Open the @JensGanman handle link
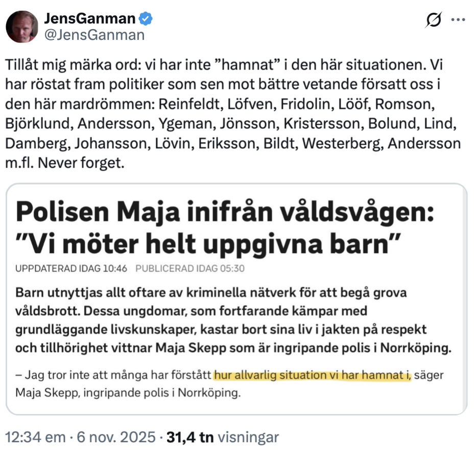Image resolution: width=476 pixels, height=457 pixels. pyautogui.click(x=94, y=35)
